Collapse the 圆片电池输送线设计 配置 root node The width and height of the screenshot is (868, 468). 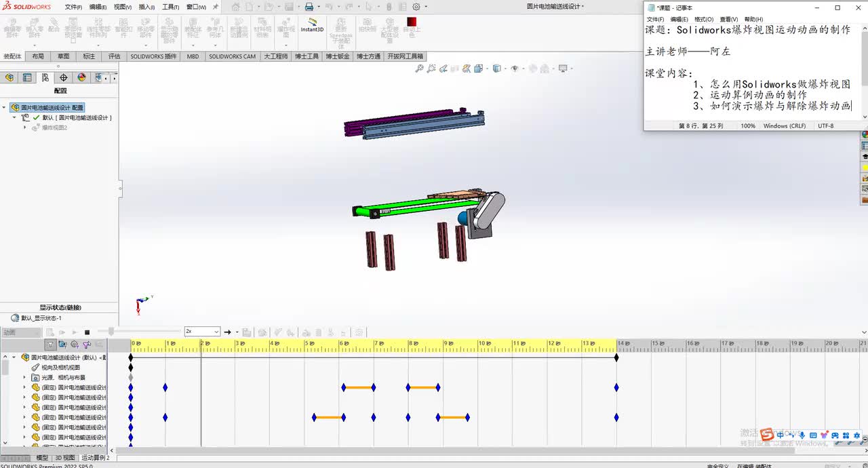[x=4, y=107]
